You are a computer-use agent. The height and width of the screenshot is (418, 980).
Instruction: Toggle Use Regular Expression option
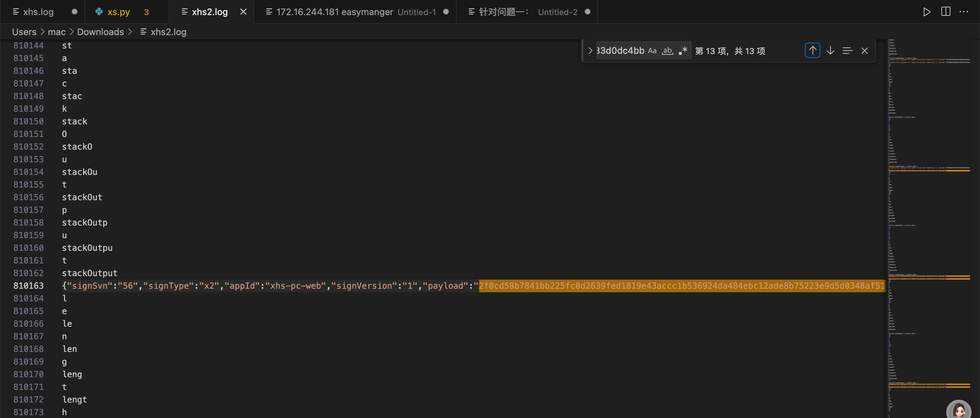click(x=683, y=51)
